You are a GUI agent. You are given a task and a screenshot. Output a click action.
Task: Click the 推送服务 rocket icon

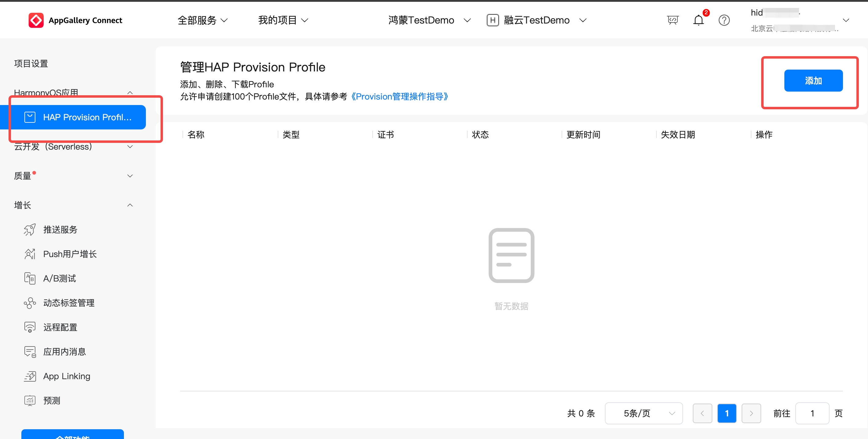[x=30, y=230]
